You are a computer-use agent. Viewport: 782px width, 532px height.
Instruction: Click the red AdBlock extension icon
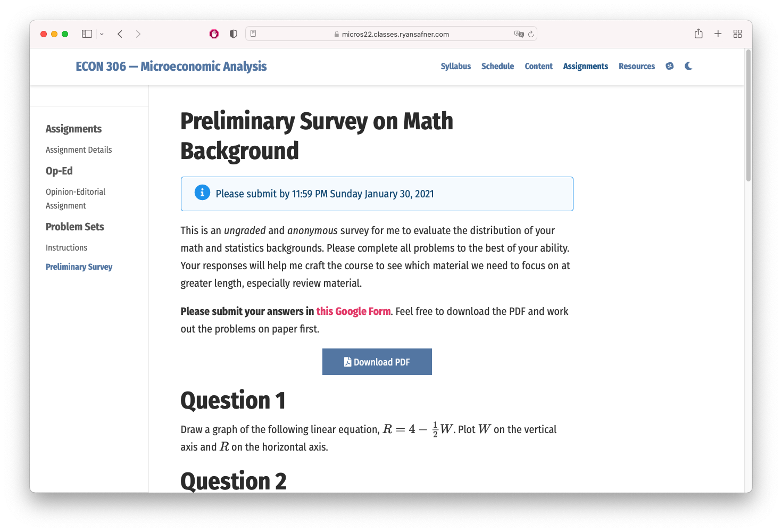pyautogui.click(x=214, y=34)
